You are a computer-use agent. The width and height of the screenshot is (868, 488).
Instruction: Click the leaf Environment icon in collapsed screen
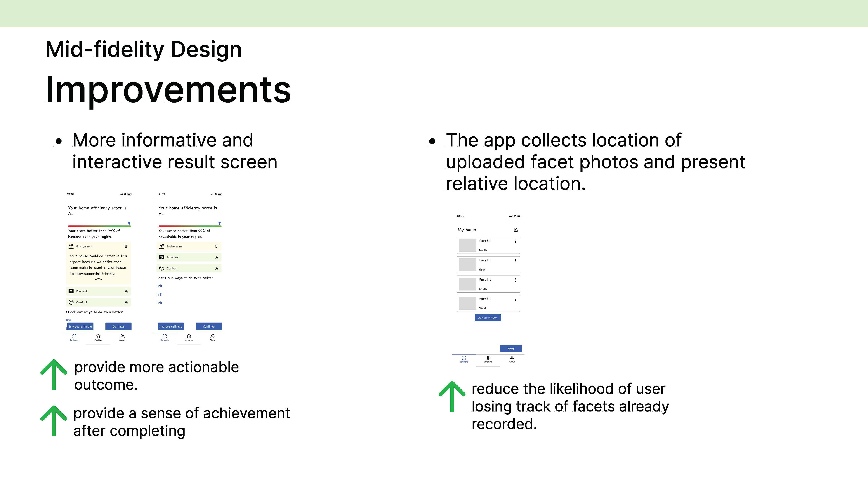point(162,246)
